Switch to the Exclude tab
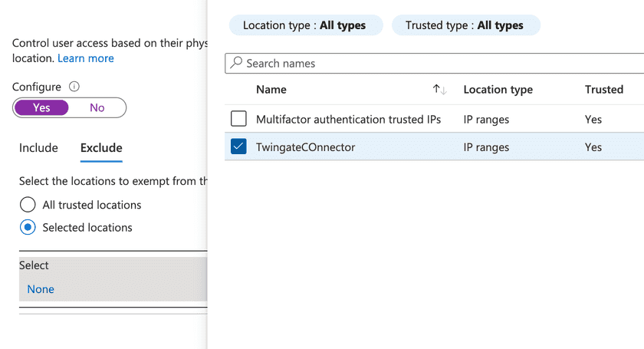This screenshot has width=644, height=349. pyautogui.click(x=101, y=148)
